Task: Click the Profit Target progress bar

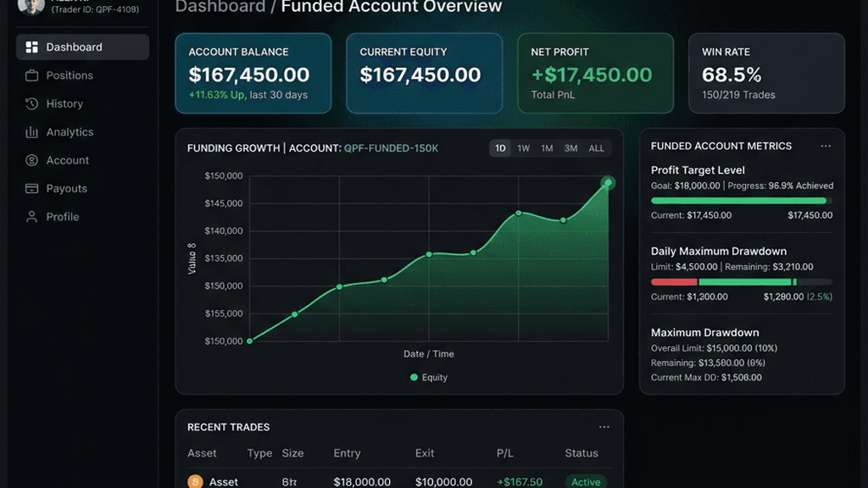Action: click(x=741, y=201)
